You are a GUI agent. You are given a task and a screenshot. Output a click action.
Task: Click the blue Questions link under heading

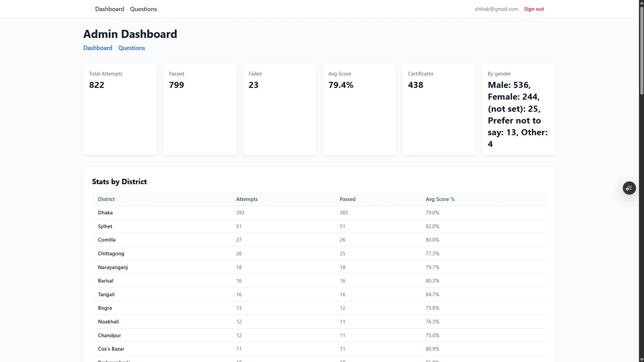click(132, 48)
